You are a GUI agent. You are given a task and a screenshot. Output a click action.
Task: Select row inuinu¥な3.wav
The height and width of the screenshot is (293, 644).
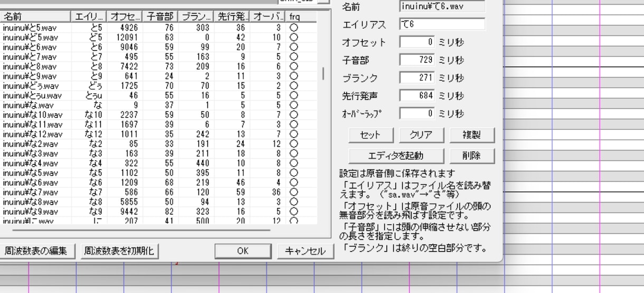coord(159,153)
